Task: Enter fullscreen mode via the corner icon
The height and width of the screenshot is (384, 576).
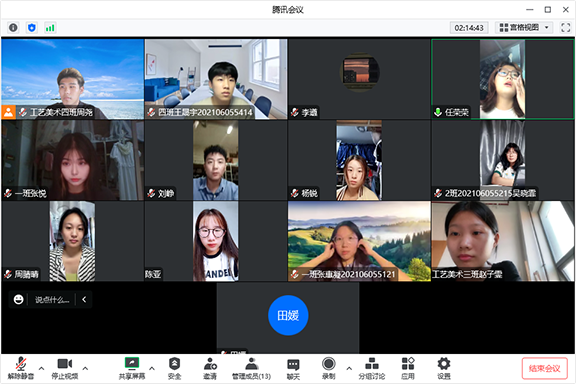Action: click(565, 28)
